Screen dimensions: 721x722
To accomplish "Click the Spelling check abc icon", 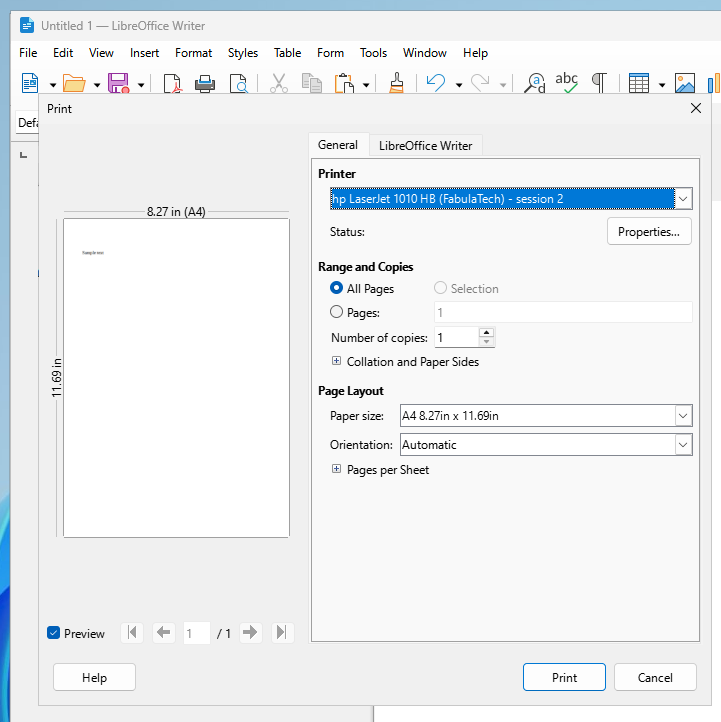I will click(567, 84).
